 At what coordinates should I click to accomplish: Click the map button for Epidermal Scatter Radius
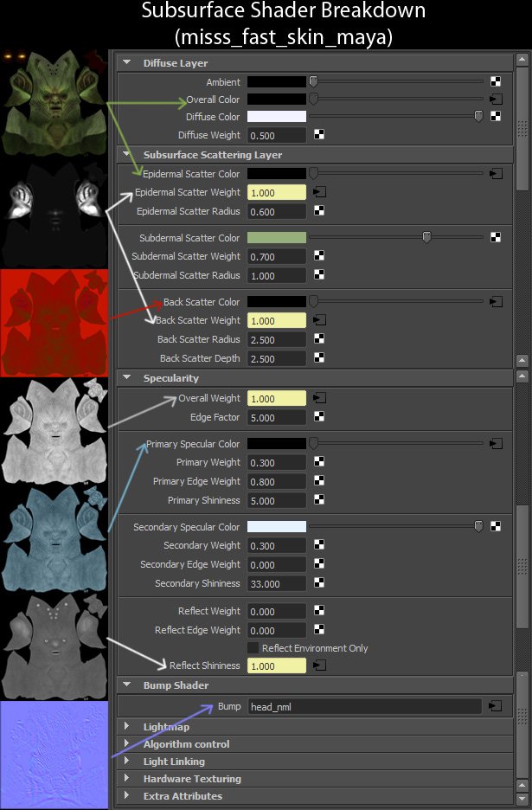319,211
